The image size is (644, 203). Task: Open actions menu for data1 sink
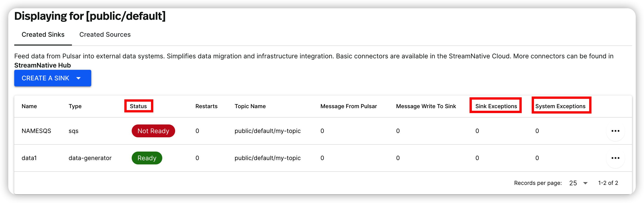point(616,158)
